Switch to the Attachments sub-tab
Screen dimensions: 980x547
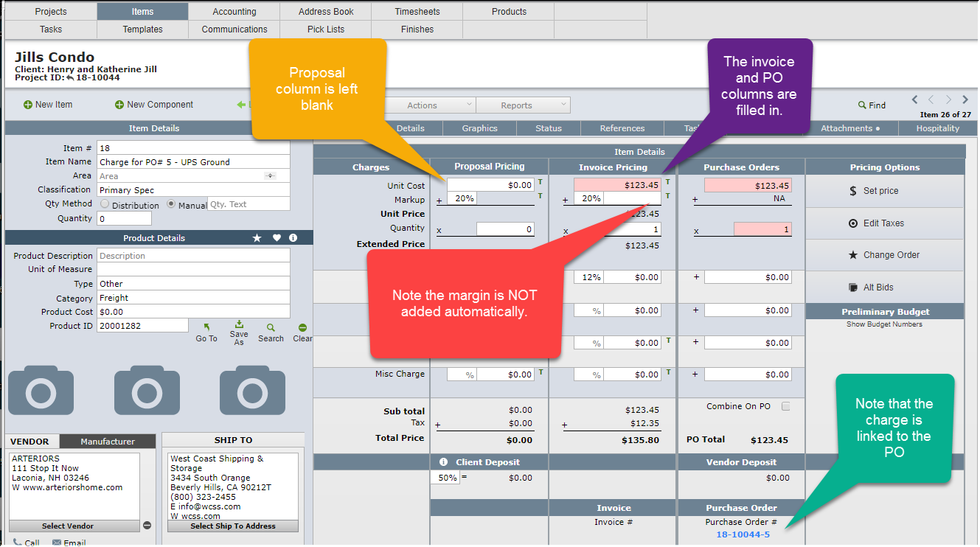850,128
